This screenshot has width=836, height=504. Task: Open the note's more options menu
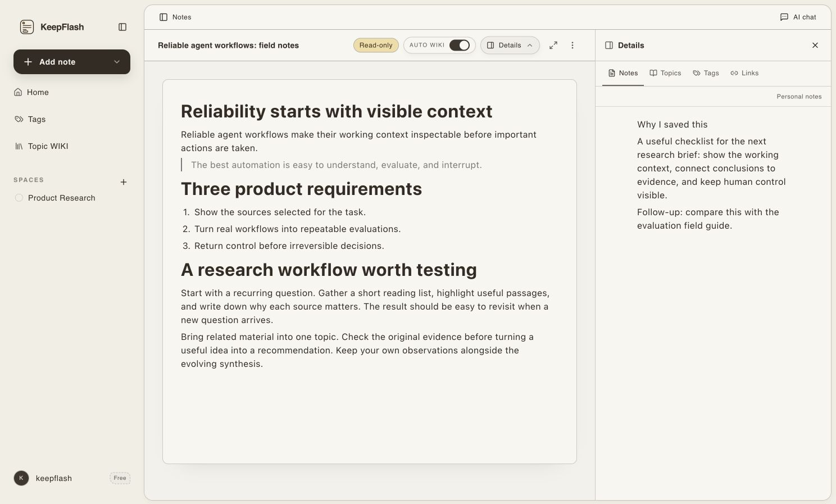(x=573, y=46)
